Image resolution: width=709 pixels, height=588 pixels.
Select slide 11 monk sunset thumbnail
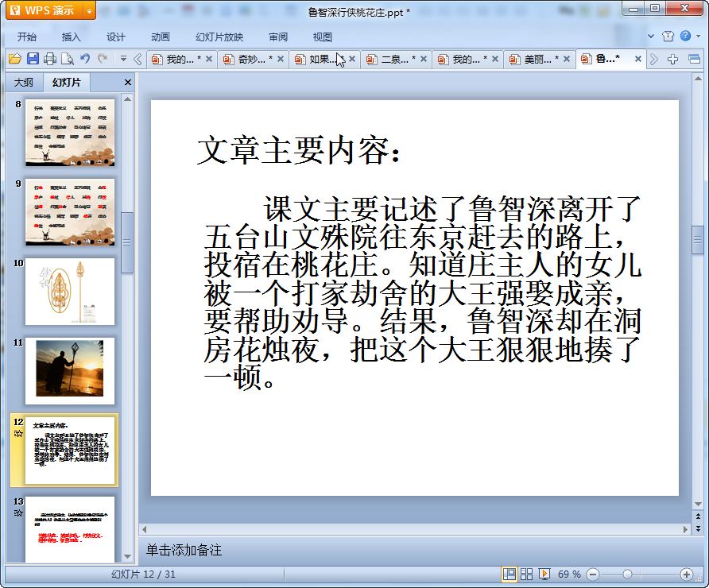click(70, 371)
